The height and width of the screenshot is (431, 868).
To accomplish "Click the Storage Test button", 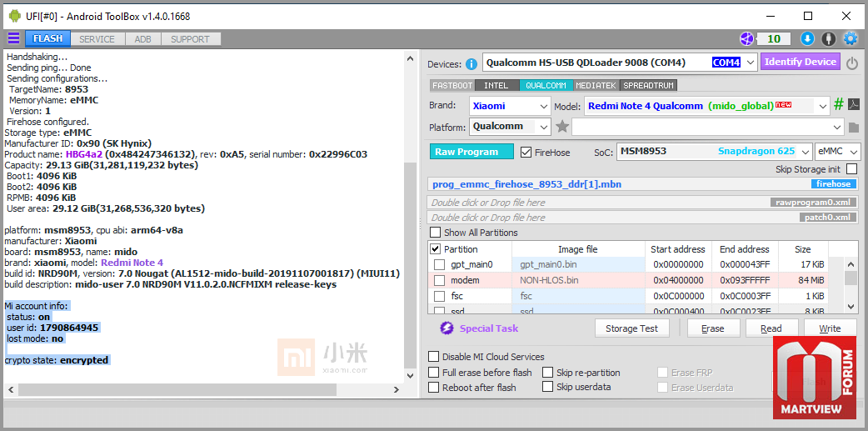I will tap(631, 328).
